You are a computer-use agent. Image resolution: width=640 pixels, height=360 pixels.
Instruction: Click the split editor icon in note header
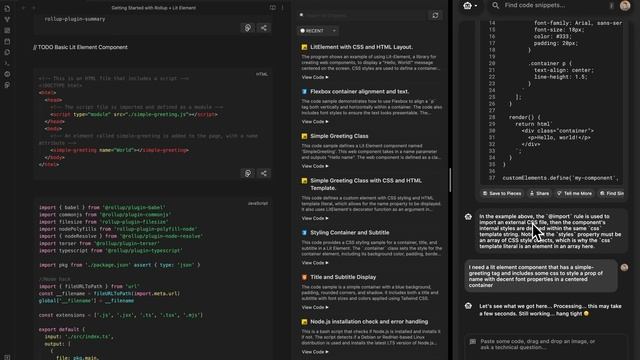click(x=273, y=7)
